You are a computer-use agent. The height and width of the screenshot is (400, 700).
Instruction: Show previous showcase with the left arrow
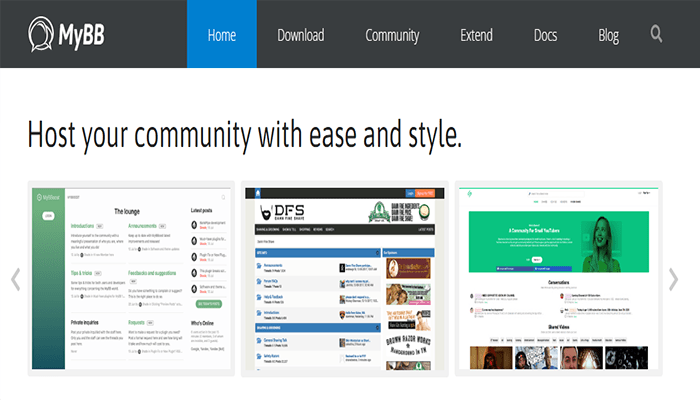[15, 279]
